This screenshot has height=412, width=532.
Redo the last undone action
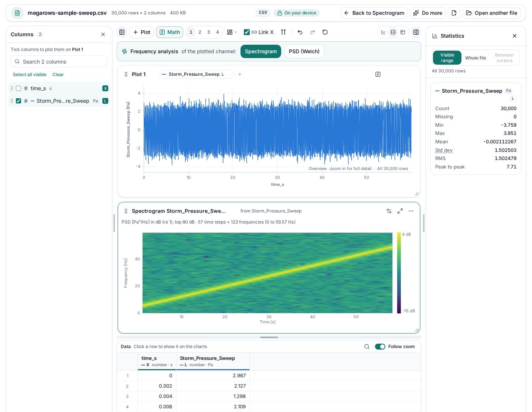tap(313, 32)
